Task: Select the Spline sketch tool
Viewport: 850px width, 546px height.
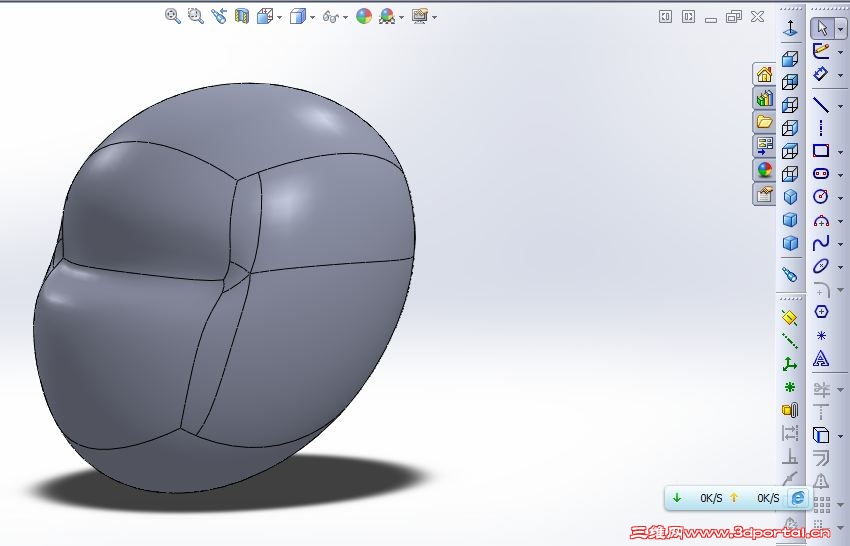Action: pos(821,243)
